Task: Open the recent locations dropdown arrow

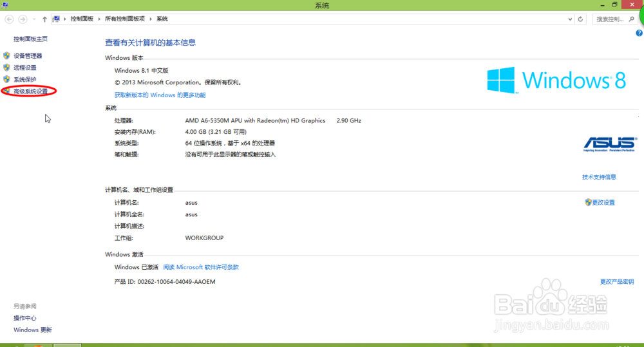Action: (x=34, y=19)
